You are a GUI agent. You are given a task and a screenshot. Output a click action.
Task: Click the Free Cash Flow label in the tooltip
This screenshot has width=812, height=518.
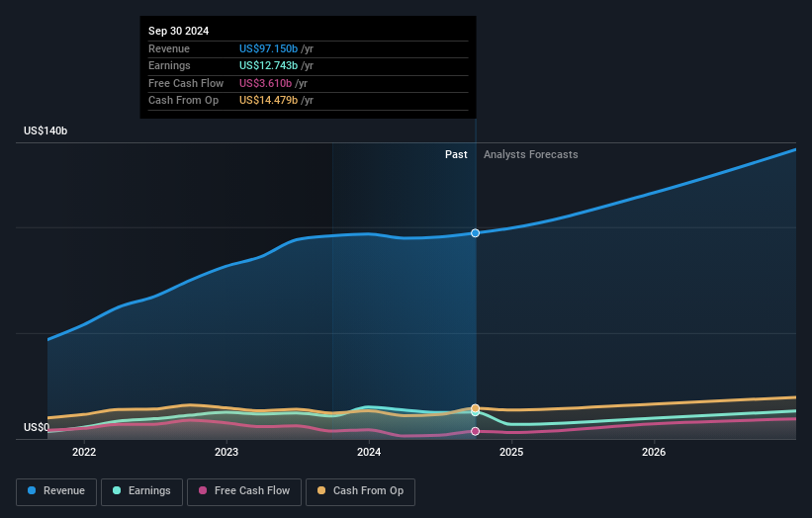coord(186,83)
